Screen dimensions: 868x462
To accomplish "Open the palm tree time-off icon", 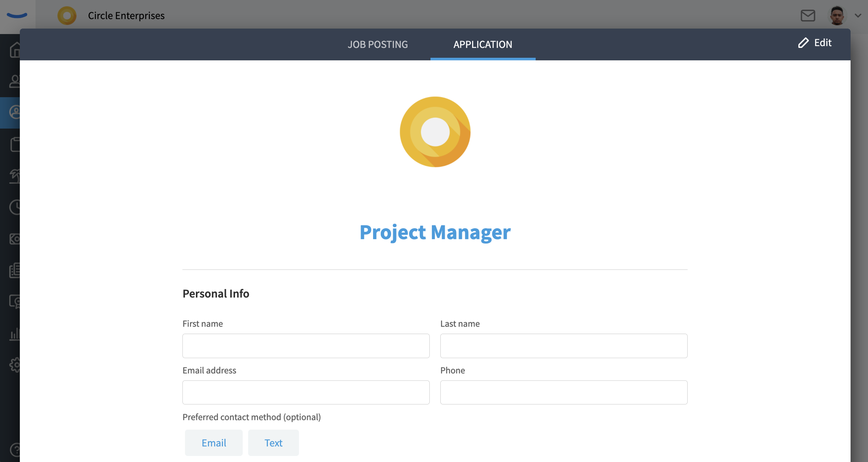I will coord(15,176).
